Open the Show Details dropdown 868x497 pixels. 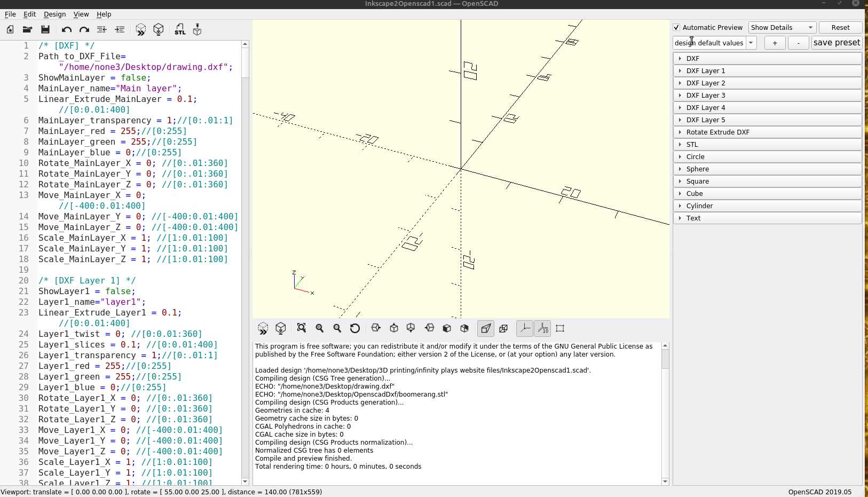tap(782, 28)
